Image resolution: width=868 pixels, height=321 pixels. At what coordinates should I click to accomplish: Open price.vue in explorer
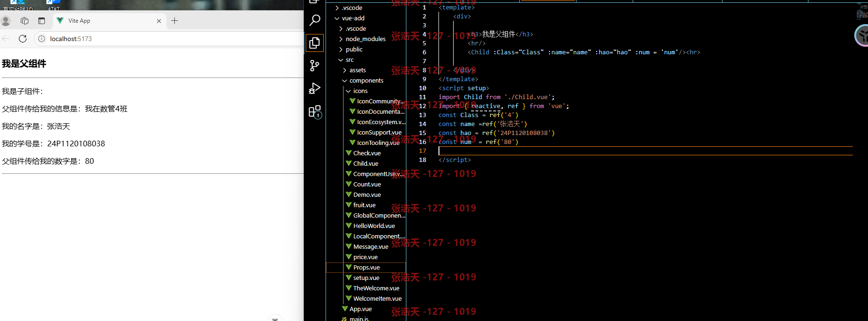362,257
